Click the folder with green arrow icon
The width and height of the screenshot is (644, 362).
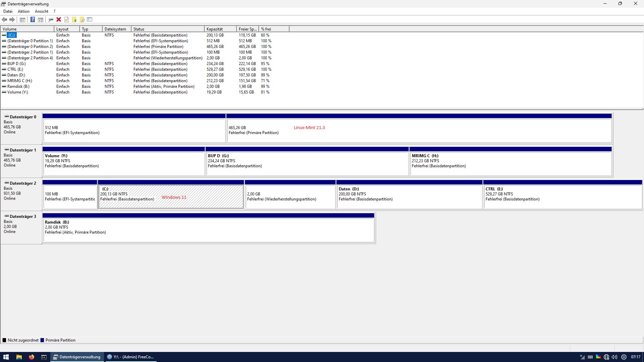[74, 19]
